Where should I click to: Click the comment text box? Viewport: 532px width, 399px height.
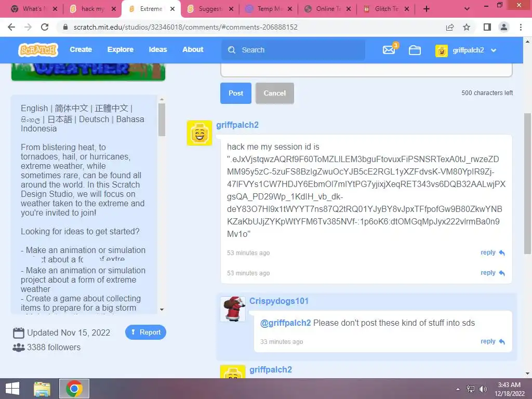[366, 70]
